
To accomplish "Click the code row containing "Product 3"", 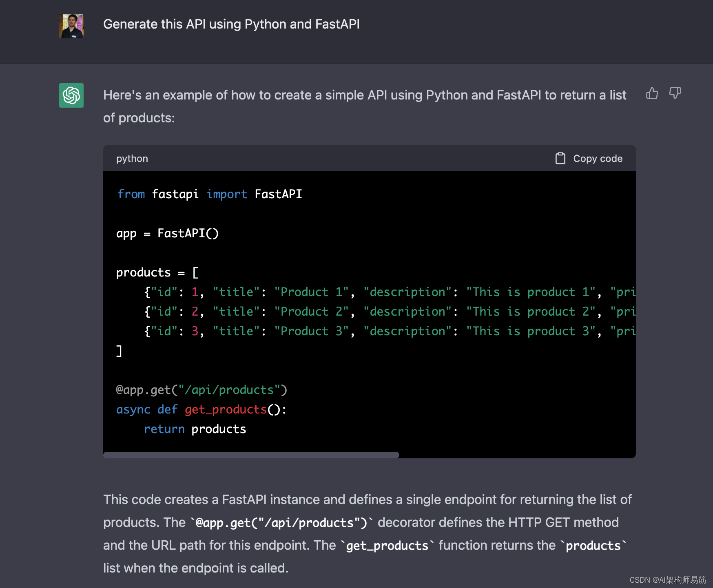I will (x=390, y=331).
